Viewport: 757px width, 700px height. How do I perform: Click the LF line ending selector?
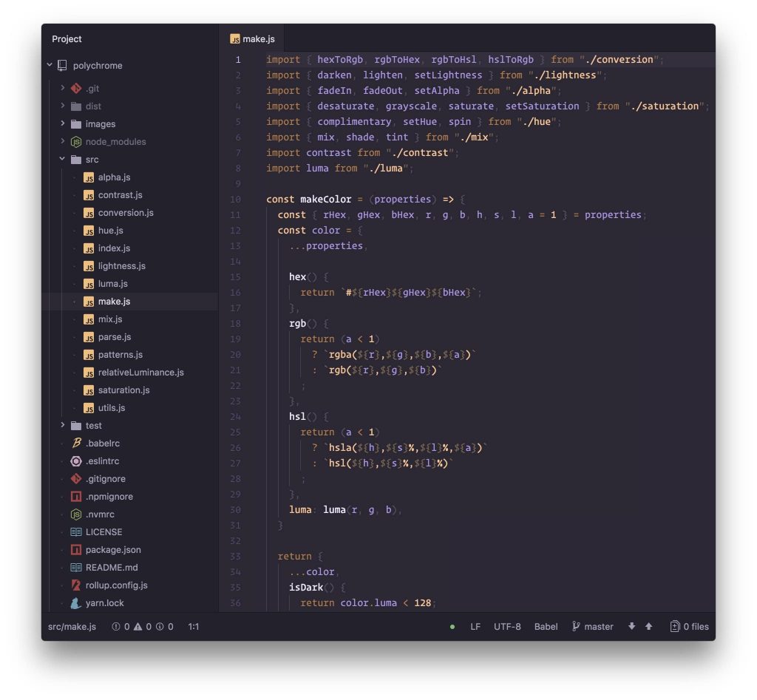475,627
